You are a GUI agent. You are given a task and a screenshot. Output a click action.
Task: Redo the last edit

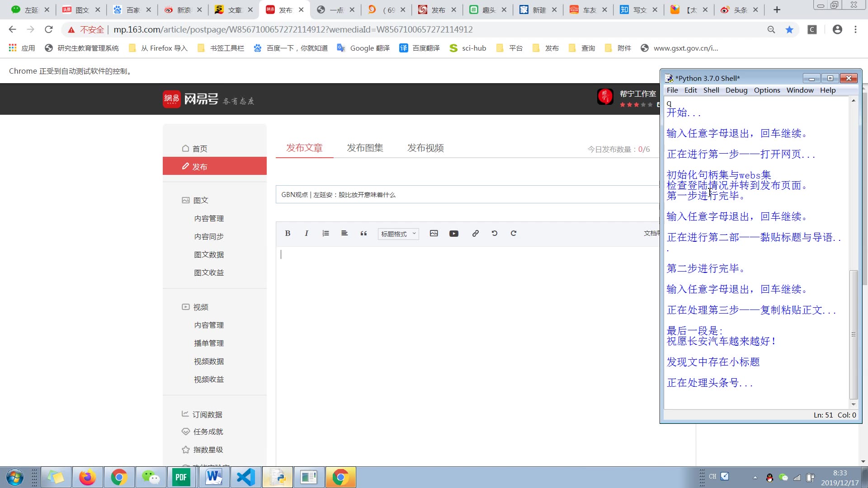click(x=514, y=234)
